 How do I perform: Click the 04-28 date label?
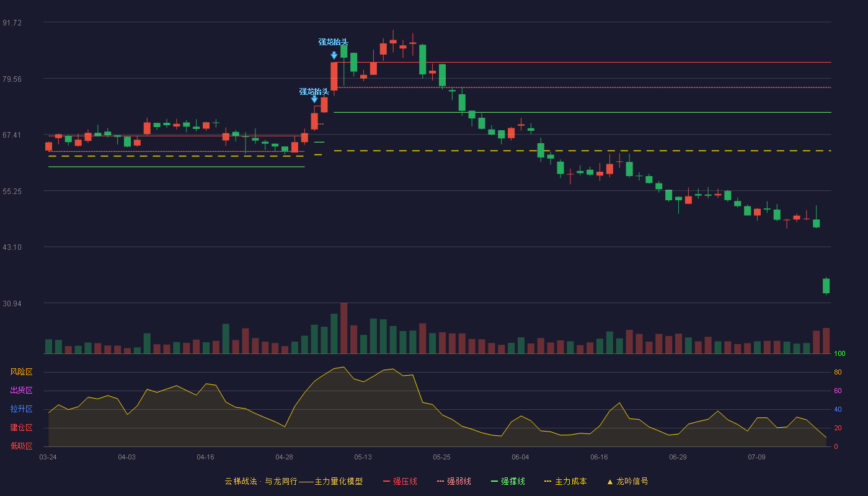pos(284,457)
